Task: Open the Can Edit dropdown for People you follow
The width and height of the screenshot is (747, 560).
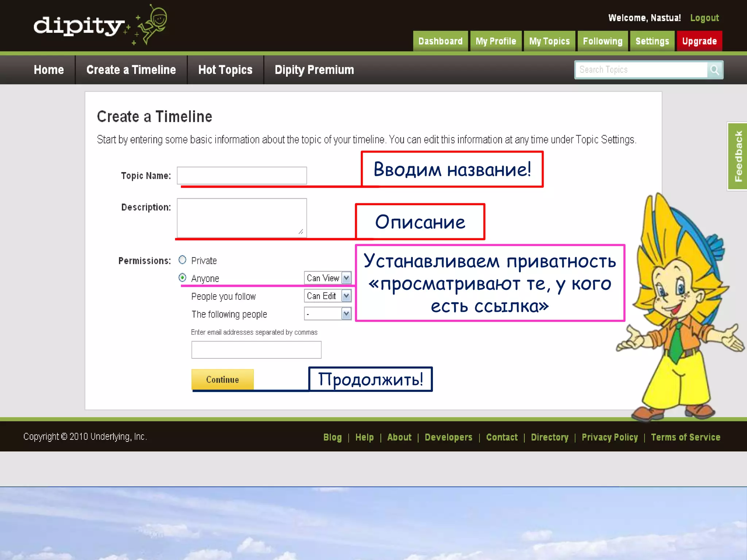Action: coord(328,296)
